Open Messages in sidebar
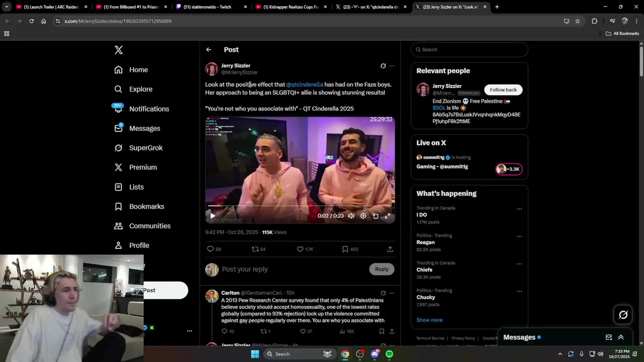This screenshot has width=644, height=362. pyautogui.click(x=137, y=128)
